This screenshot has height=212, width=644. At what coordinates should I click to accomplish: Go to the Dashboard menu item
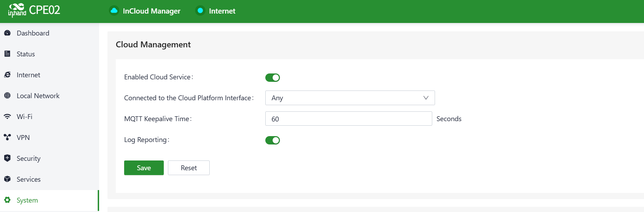[33, 33]
